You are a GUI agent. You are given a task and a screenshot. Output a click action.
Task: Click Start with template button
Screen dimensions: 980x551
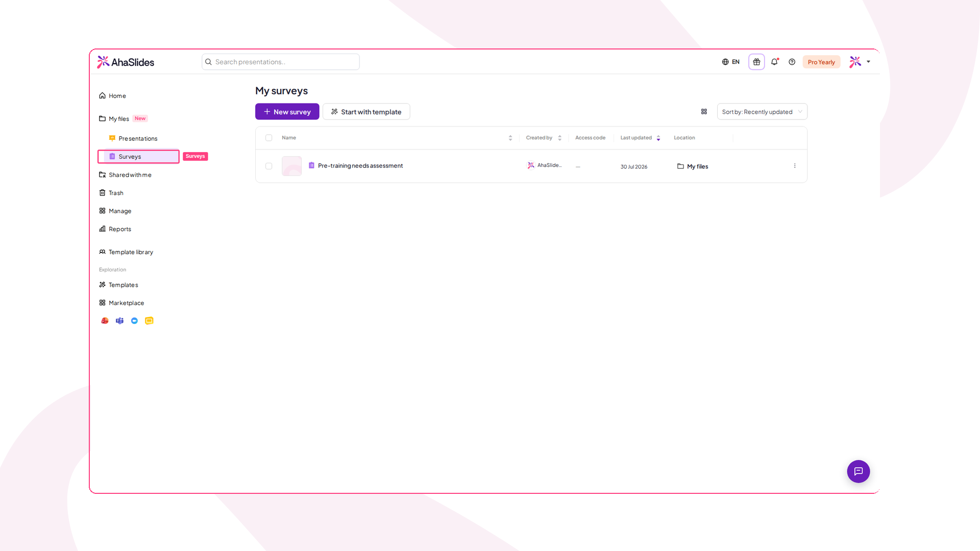coord(366,112)
